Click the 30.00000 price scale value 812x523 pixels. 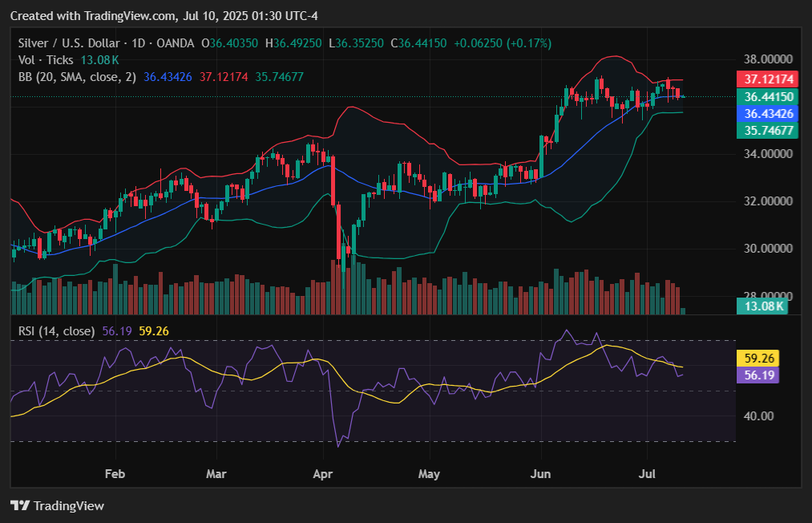(768, 249)
